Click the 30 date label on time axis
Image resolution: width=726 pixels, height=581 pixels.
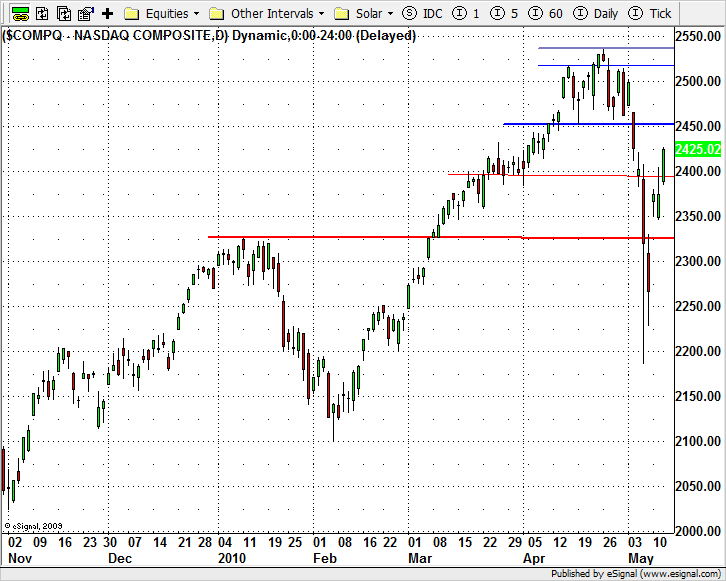(110, 542)
